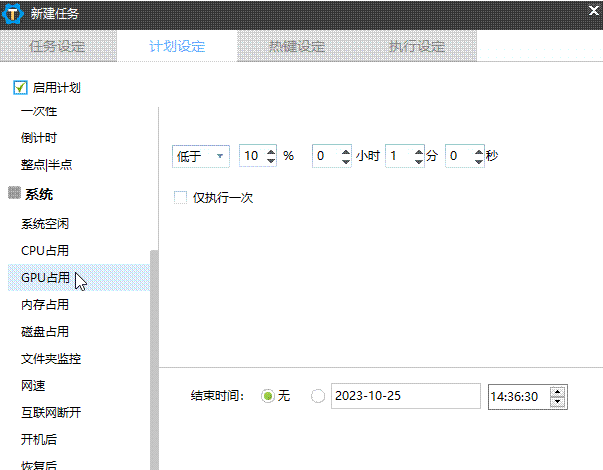Switch to the 任务设定 tab
The image size is (603, 470).
[57, 46]
